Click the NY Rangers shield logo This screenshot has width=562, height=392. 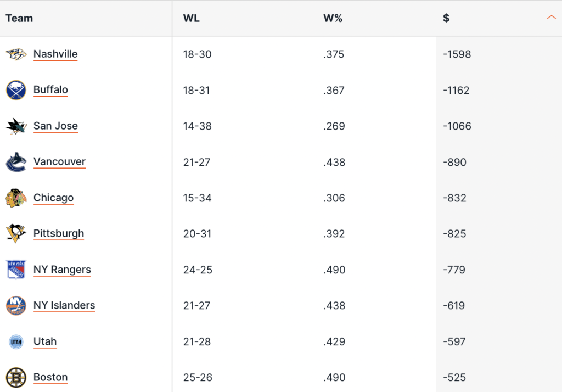coord(16,270)
